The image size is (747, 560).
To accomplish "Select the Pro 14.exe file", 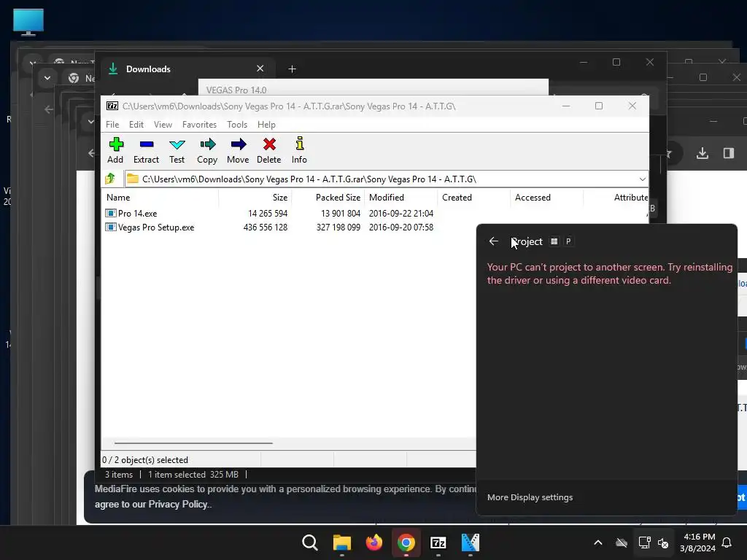I will coord(137,214).
